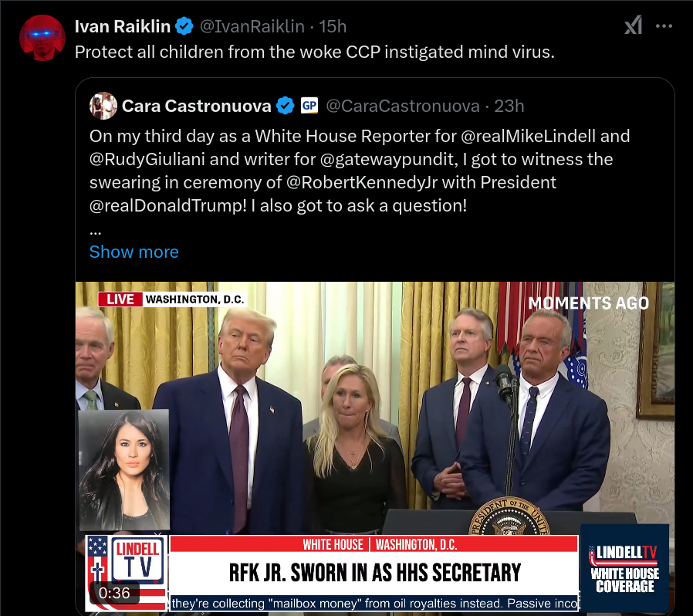The height and width of the screenshot is (616, 693).
Task: Click Ivan Raiklin's blue verified badge
Action: (184, 26)
